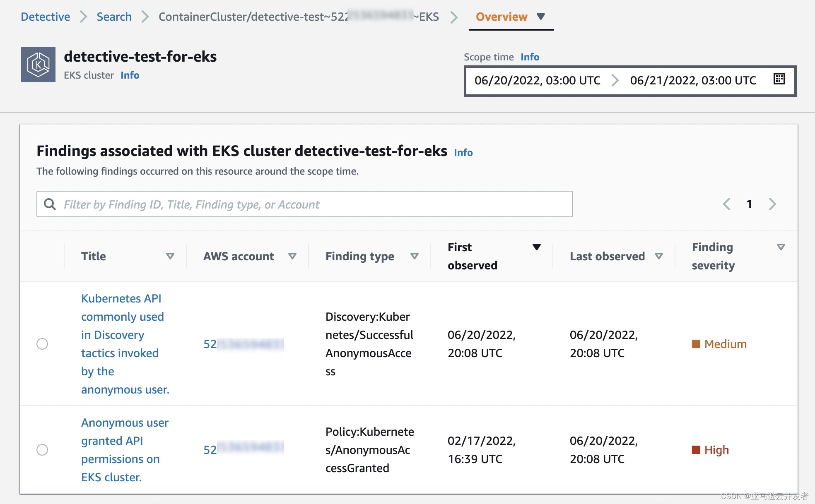Select the Anonymous user granted finding radio

(x=42, y=450)
